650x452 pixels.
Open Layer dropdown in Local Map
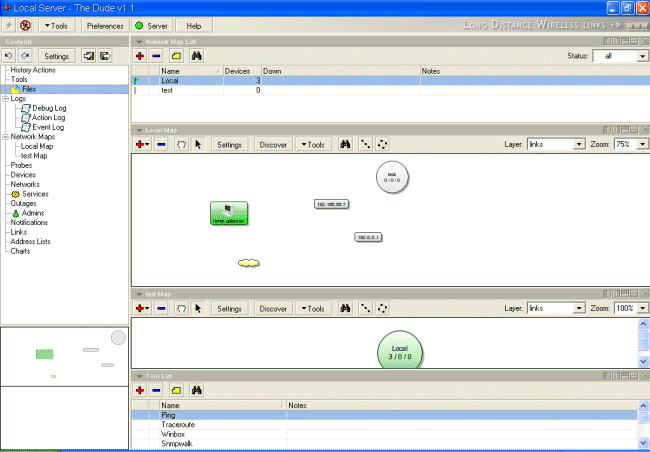(x=579, y=144)
